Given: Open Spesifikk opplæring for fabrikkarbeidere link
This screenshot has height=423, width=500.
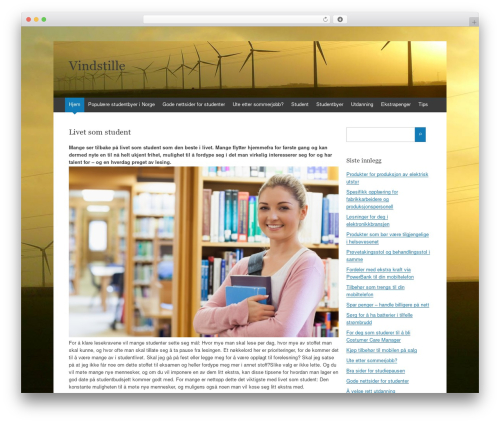Looking at the screenshot, I should point(372,199).
